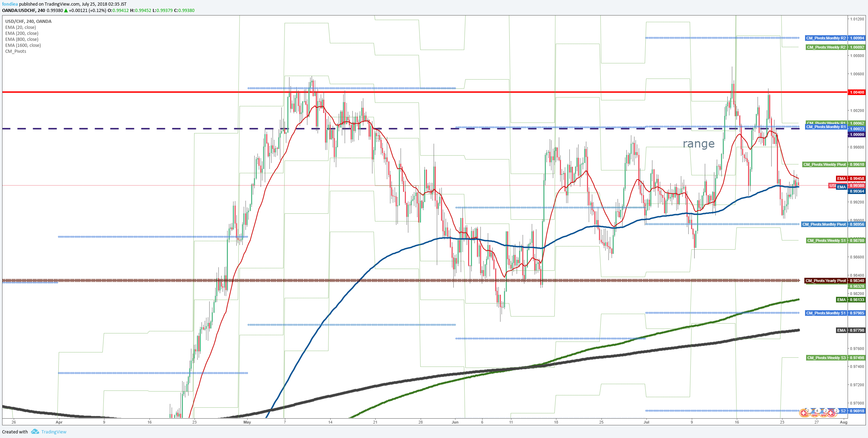Select the thick brown yearly pivot line
Screen dimensions: 868x438
click(401, 281)
